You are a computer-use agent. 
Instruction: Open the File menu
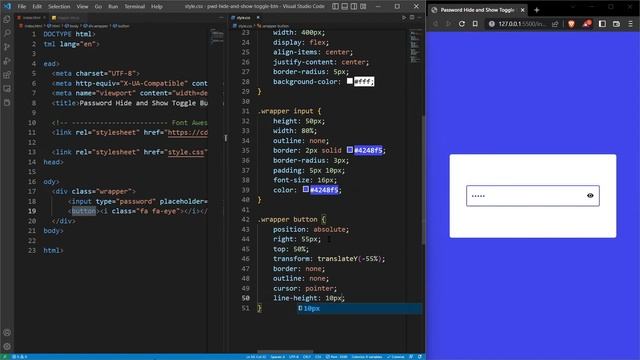[x=22, y=7]
